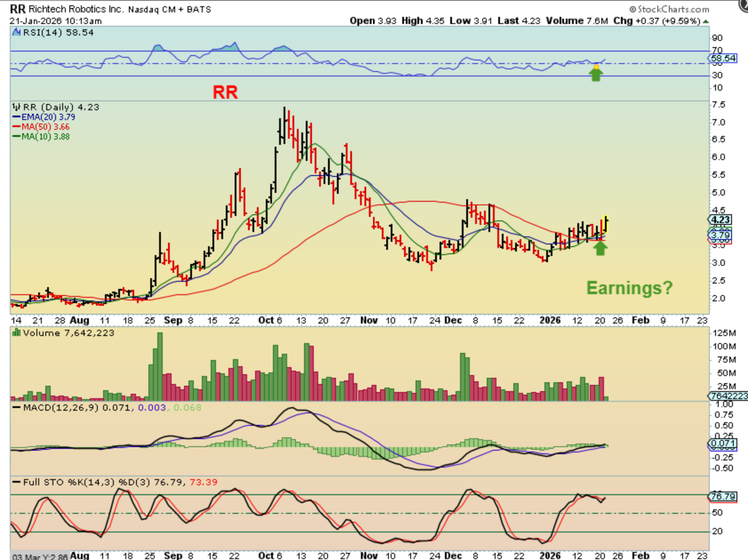Click the volume bars icon beside Volume 7,642,223
748x560 pixels.
[x=17, y=332]
